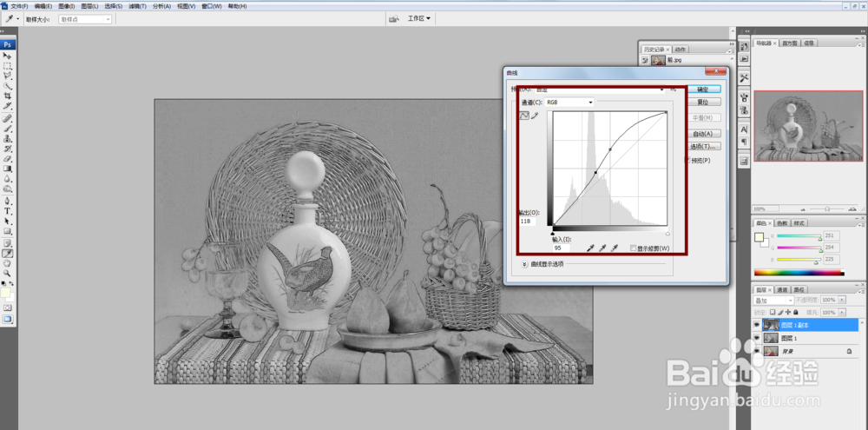Pick the white point eyedropper in Curves
The image size is (868, 430).
[x=614, y=248]
